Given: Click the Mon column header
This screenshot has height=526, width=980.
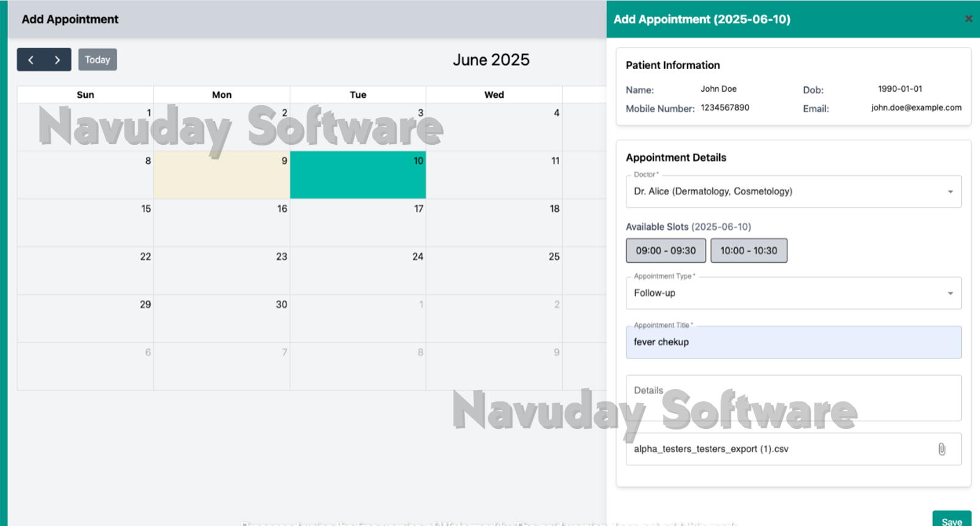Looking at the screenshot, I should 222,95.
